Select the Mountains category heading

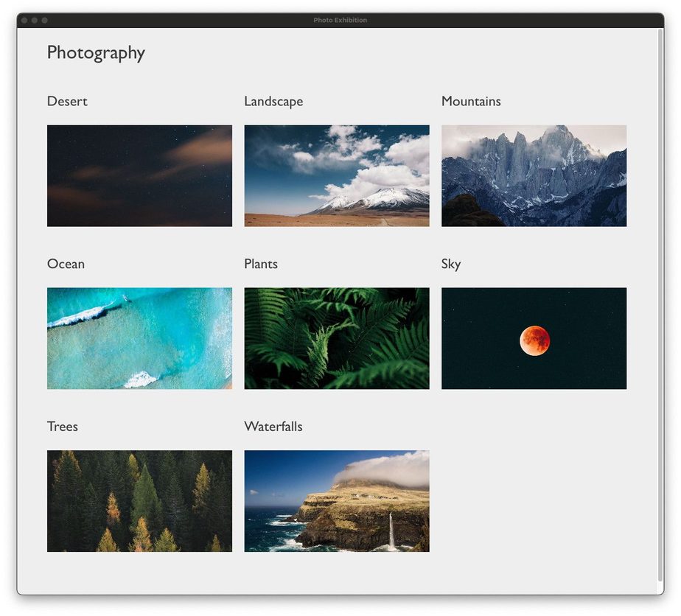coord(471,102)
